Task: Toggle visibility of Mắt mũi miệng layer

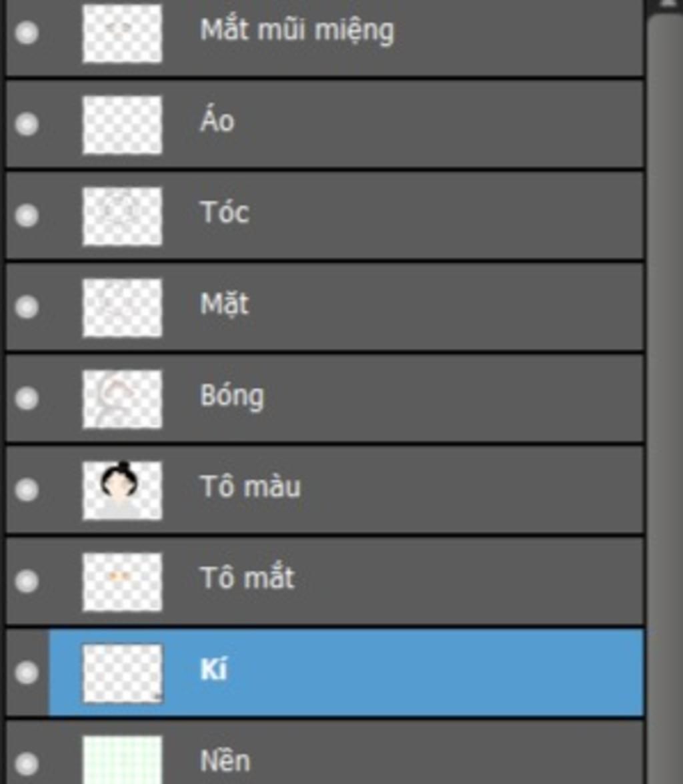Action: [x=27, y=33]
